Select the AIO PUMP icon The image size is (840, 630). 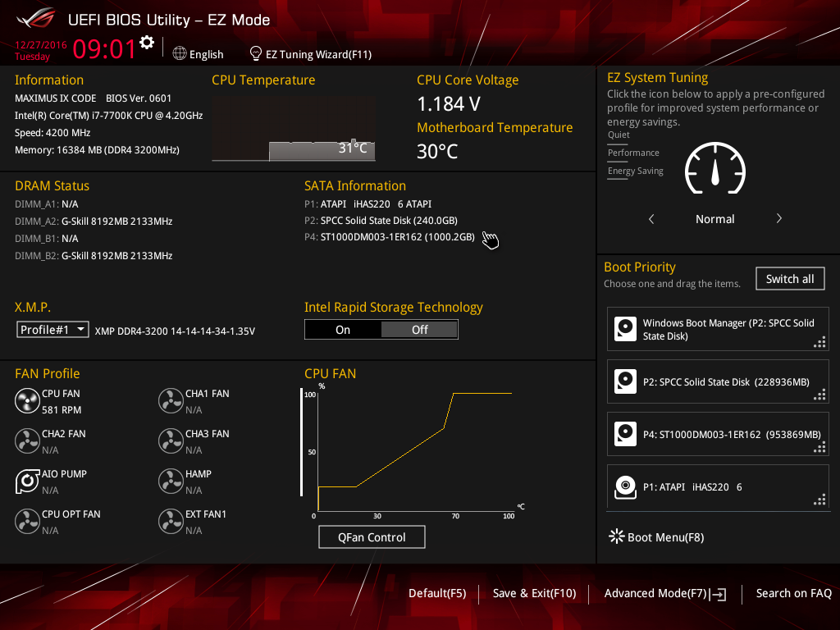pos(27,482)
